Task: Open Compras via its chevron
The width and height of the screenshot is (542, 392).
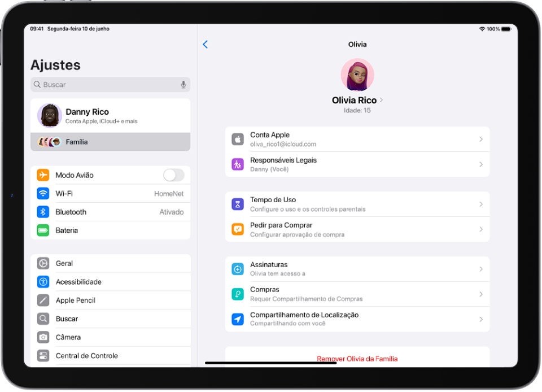Action: 481,294
